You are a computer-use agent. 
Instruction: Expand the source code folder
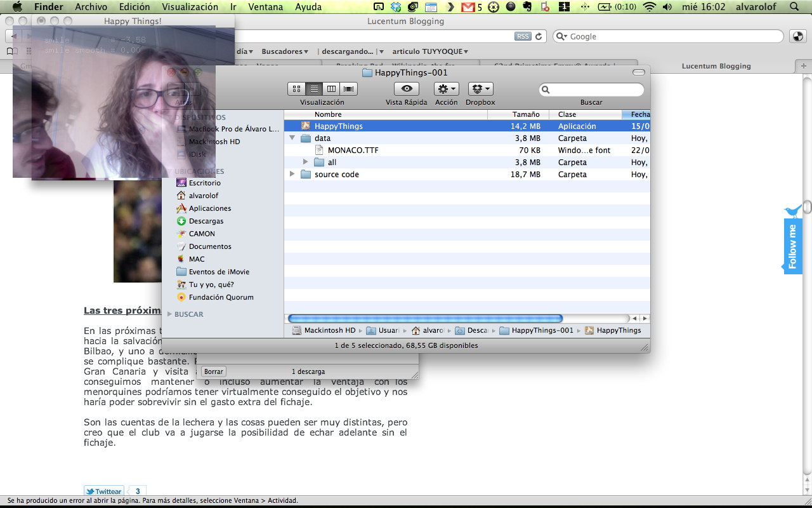pyautogui.click(x=292, y=174)
